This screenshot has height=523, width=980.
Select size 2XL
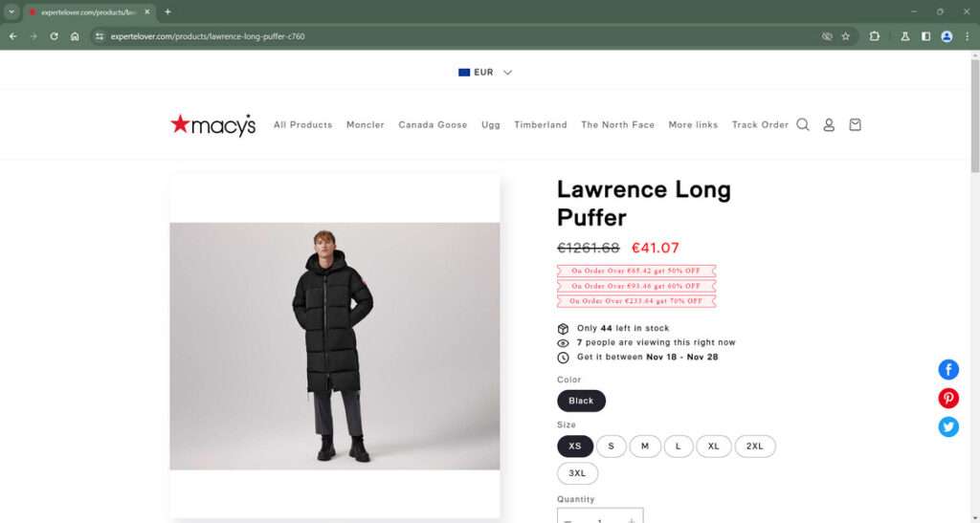pyautogui.click(x=755, y=446)
